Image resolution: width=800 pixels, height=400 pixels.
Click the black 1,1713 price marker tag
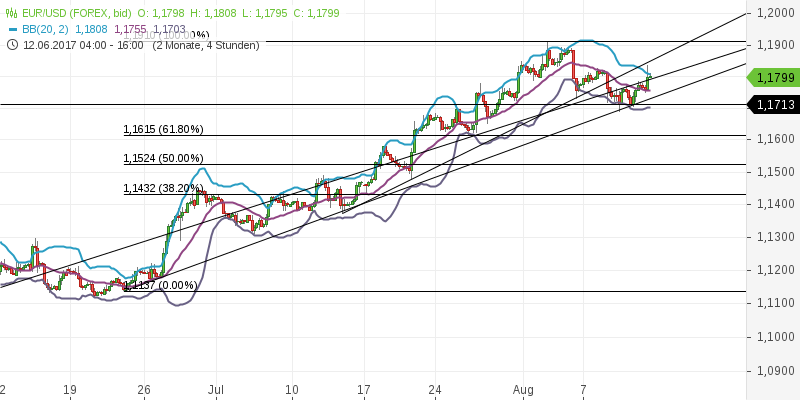775,104
